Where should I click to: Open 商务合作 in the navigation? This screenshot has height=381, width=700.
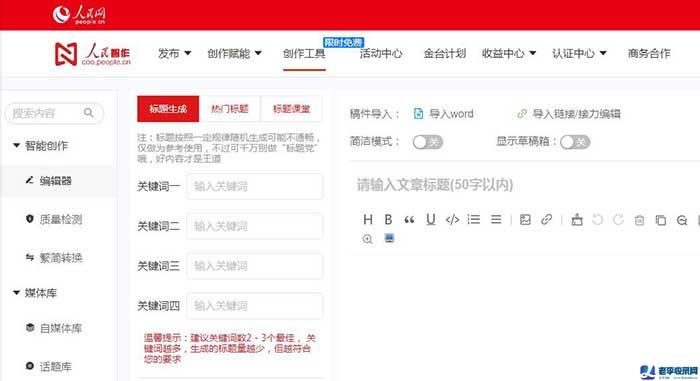coord(649,54)
